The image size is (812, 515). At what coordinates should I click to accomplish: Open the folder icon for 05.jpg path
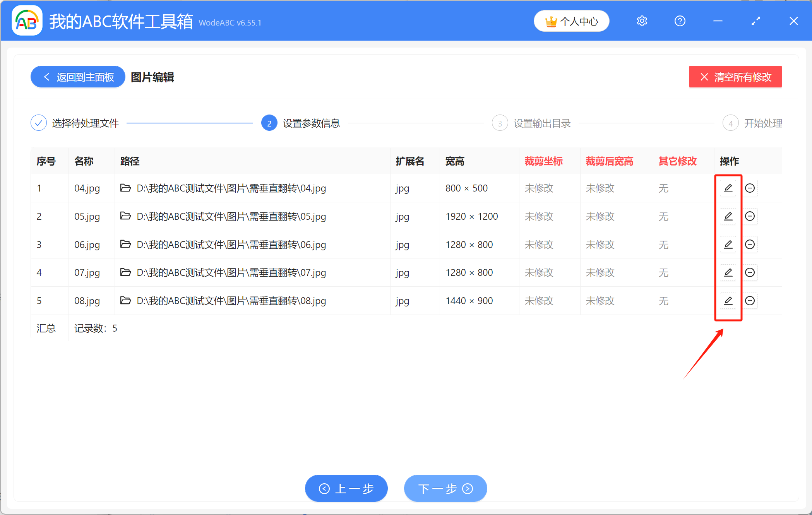(125, 216)
